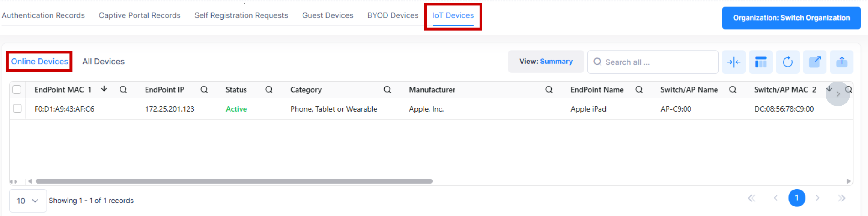Viewport: 868px width, 216px height.
Task: Select all rows with header checkbox
Action: coord(17,90)
